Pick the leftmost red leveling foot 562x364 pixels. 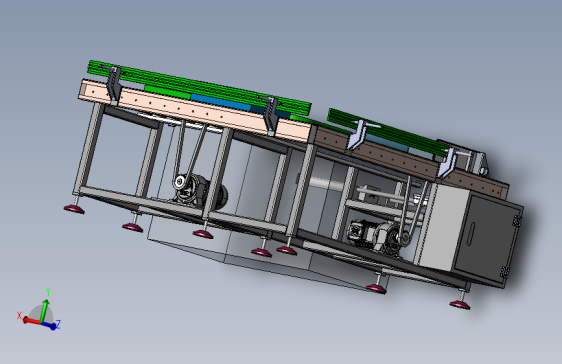[x=75, y=209]
